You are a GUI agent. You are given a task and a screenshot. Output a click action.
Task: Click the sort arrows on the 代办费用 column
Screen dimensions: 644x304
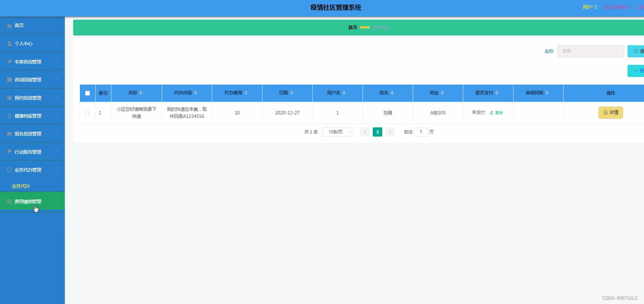(246, 93)
